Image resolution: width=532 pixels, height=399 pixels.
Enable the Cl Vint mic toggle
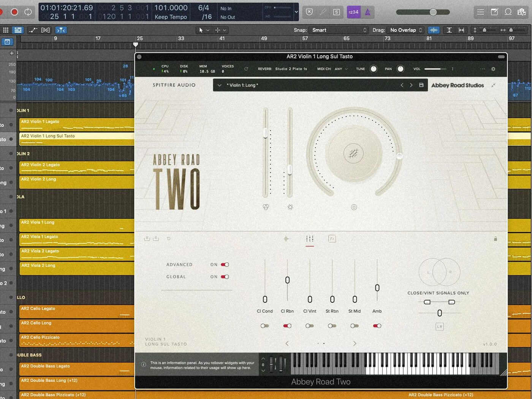point(310,326)
